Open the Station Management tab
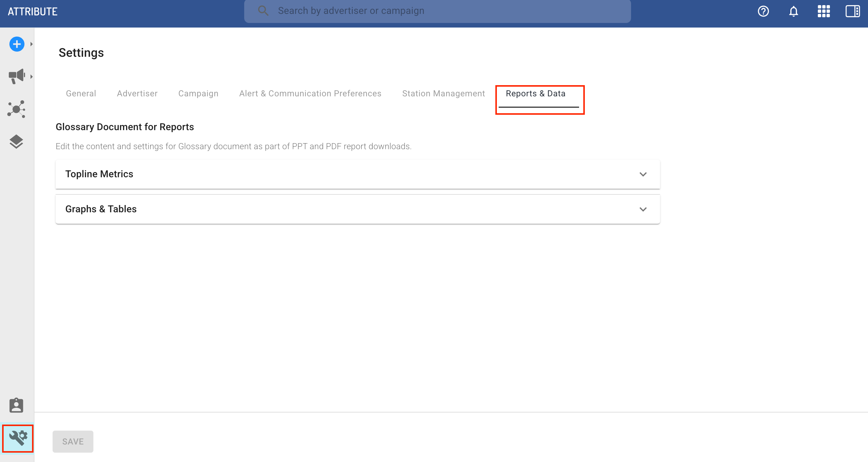This screenshot has width=868, height=462. point(443,94)
